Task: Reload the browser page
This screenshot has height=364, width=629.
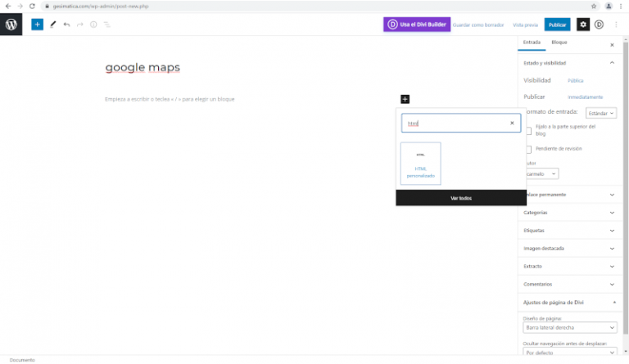Action: 32,6
